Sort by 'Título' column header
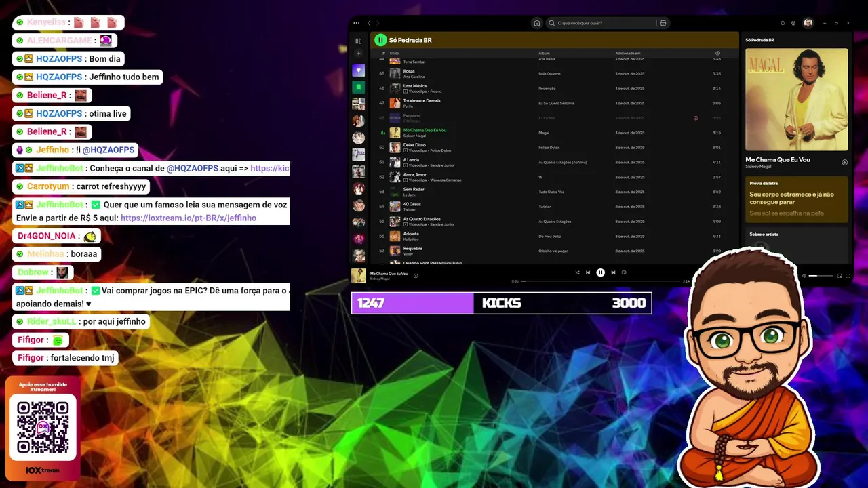The image size is (868, 488). pyautogui.click(x=394, y=53)
